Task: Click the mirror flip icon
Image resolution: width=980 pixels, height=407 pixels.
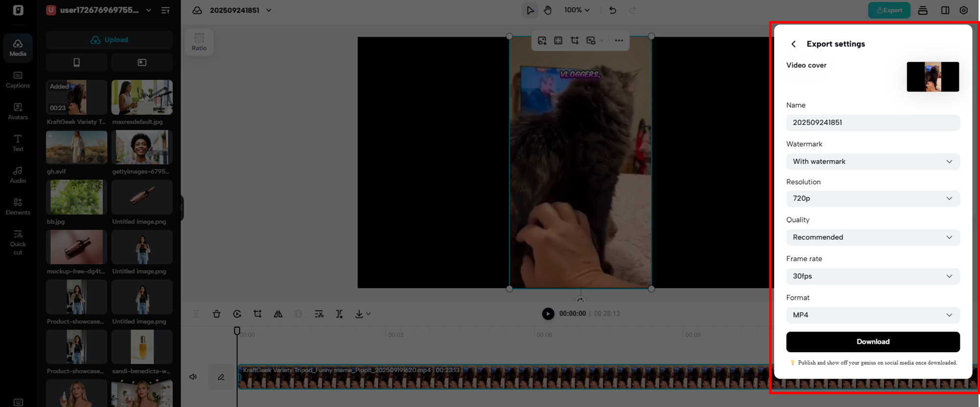Action: pyautogui.click(x=278, y=314)
